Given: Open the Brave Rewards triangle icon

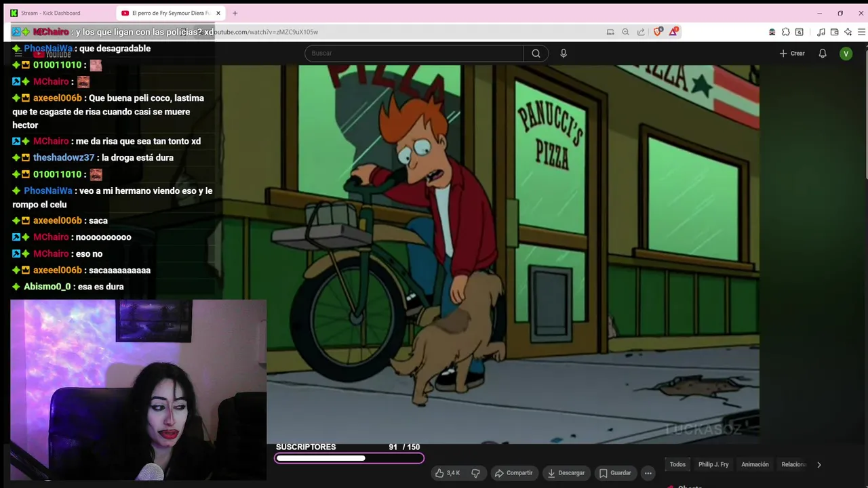Looking at the screenshot, I should (673, 32).
